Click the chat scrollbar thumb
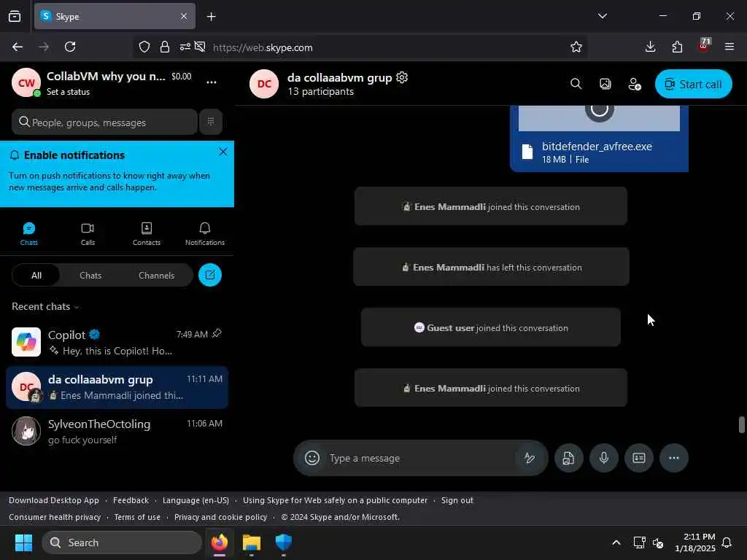 [x=741, y=425]
